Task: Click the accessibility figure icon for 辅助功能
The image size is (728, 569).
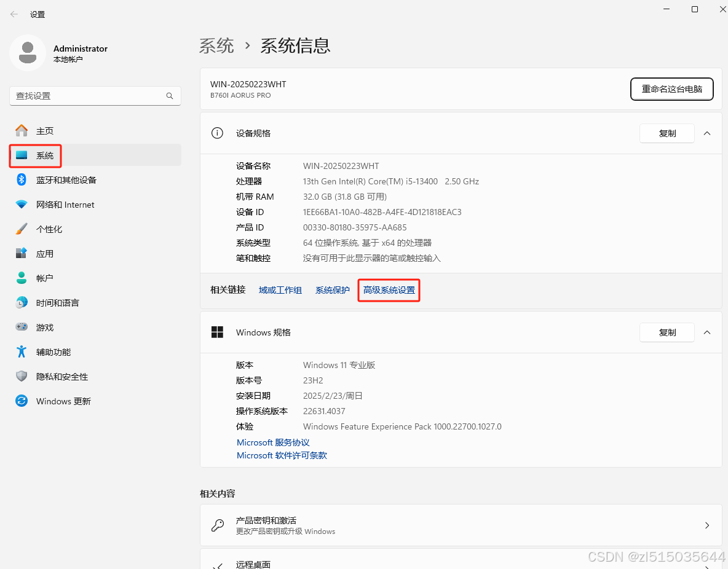Action: click(x=22, y=352)
